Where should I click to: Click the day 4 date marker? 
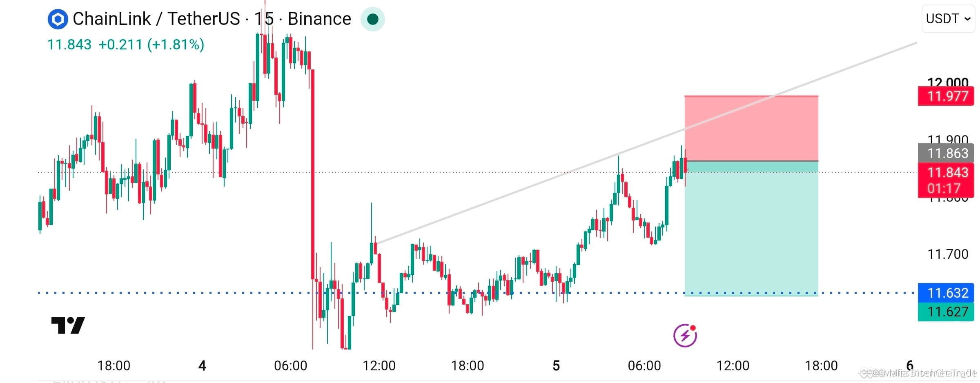[x=202, y=365]
